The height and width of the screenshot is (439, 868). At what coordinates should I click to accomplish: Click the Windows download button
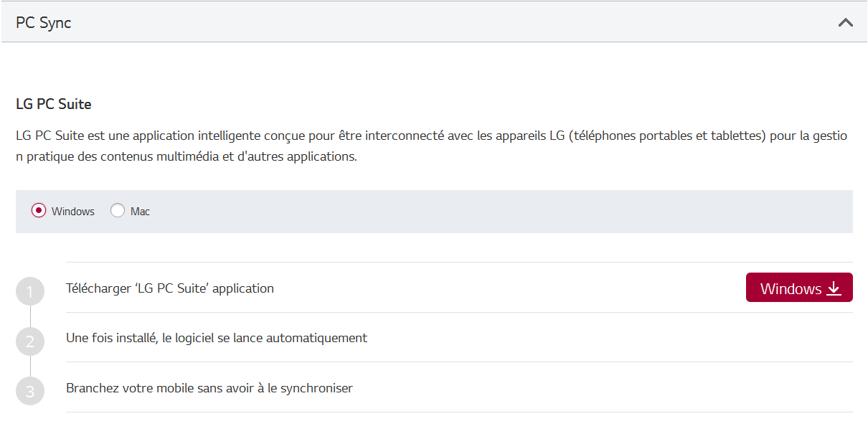[x=799, y=287]
